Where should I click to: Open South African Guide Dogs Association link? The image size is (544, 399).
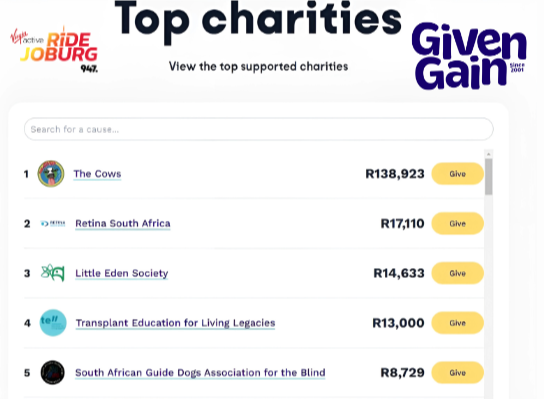tap(200, 373)
